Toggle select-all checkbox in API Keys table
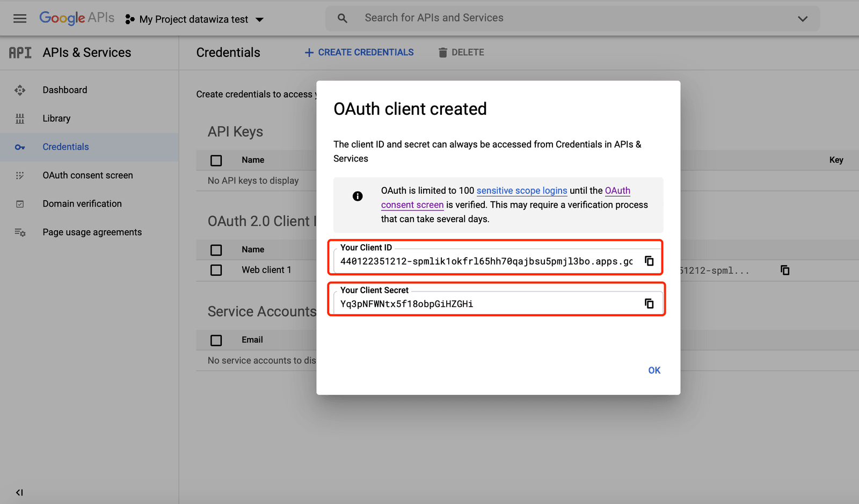The height and width of the screenshot is (504, 859). click(216, 160)
